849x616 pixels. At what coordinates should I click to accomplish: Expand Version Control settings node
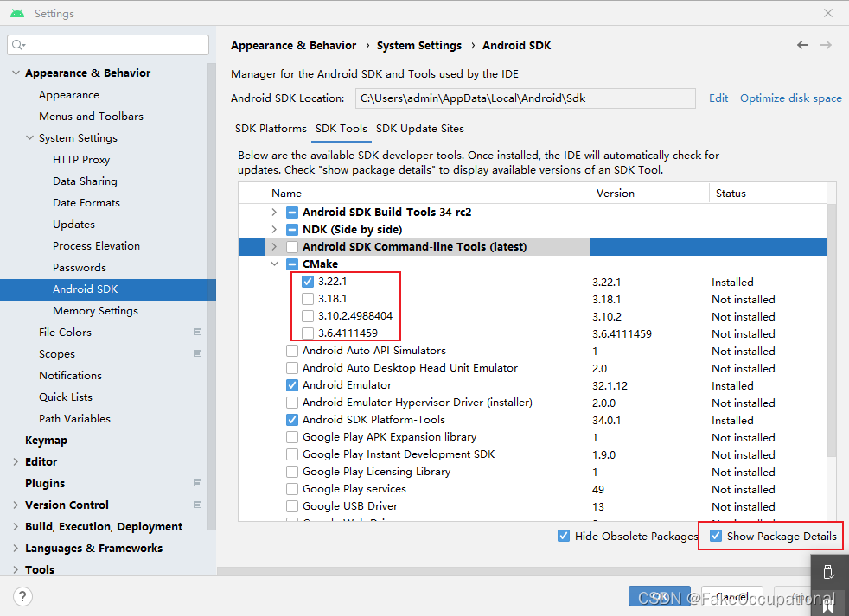16,505
